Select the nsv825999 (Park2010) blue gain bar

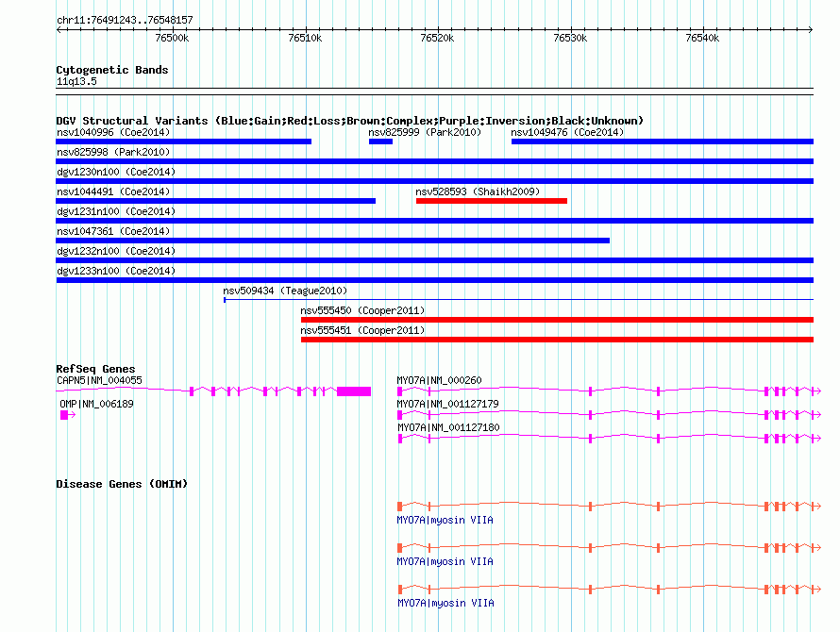click(381, 141)
